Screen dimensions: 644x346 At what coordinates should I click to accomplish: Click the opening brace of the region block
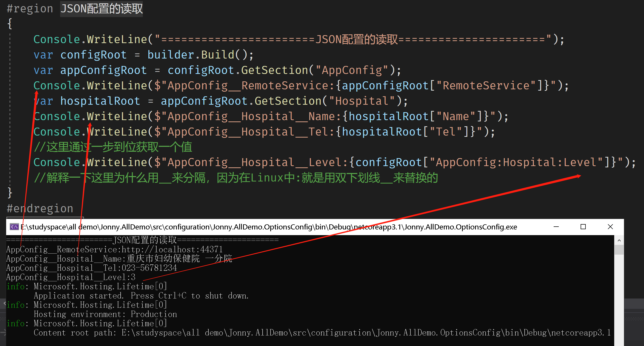(10, 24)
